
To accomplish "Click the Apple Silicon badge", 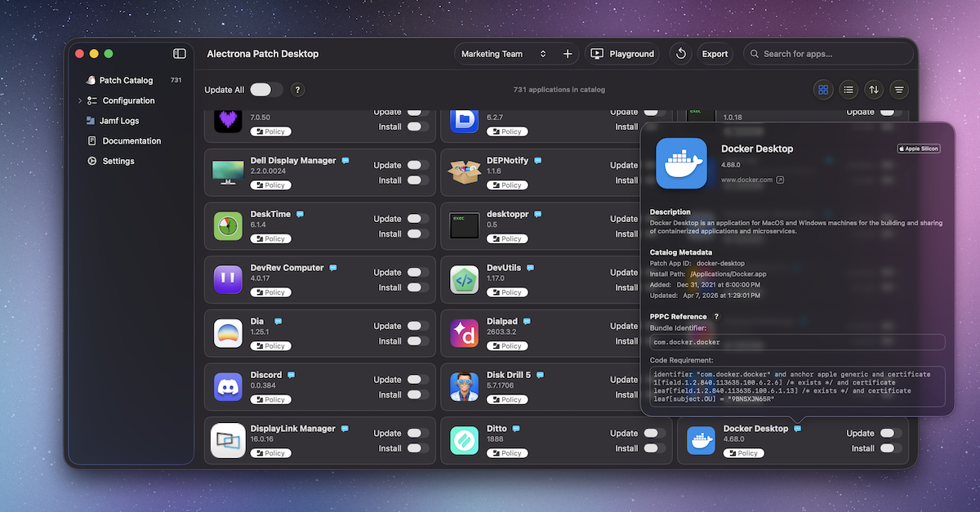I will [x=919, y=149].
